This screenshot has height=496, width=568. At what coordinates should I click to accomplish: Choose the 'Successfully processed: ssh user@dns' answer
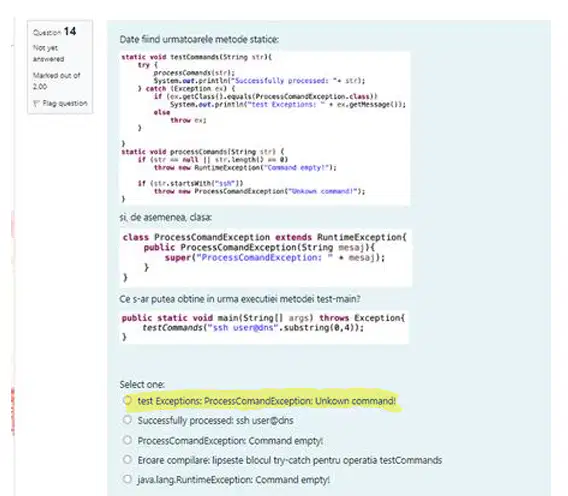pos(127,420)
